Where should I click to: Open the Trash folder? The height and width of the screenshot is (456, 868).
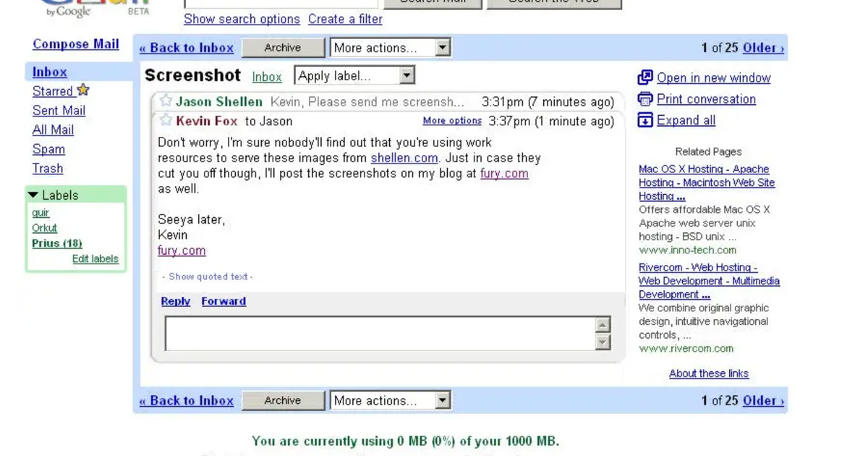coord(48,168)
